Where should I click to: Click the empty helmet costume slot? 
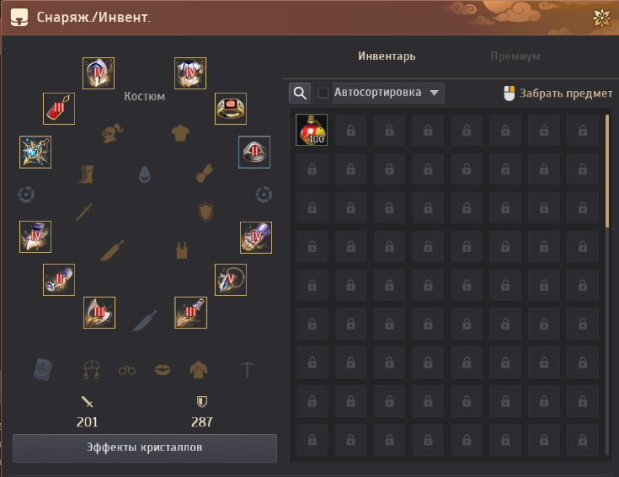pyautogui.click(x=112, y=133)
